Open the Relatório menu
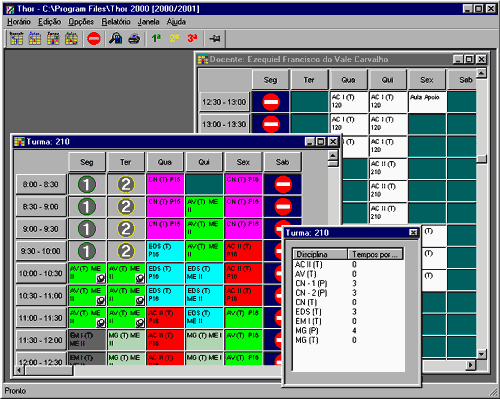 [116, 22]
